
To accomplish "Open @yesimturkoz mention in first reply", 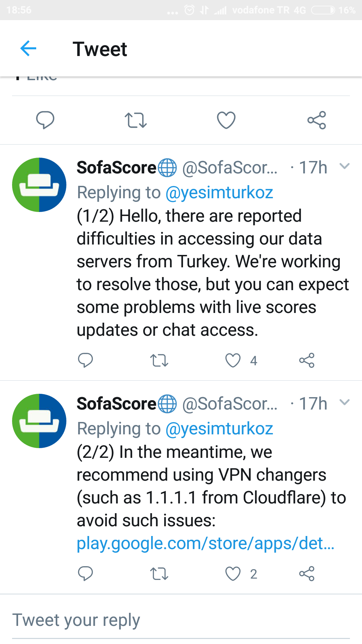I will click(219, 193).
